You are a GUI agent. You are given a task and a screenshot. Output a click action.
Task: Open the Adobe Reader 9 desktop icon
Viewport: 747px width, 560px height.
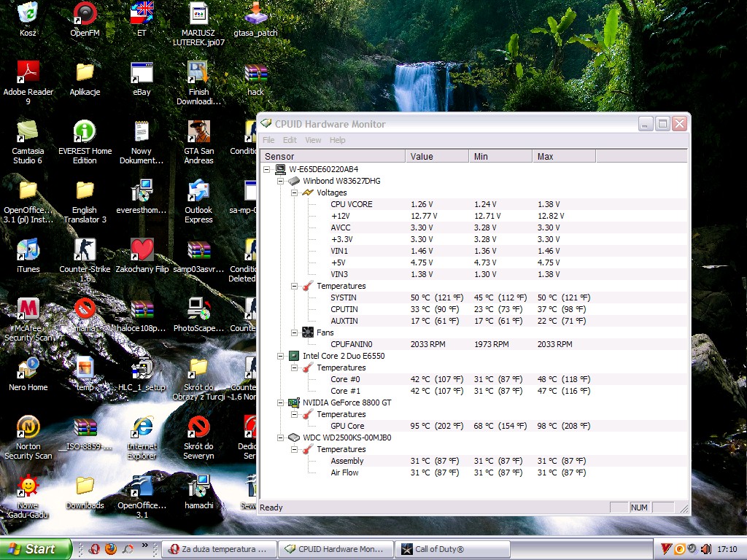28,73
